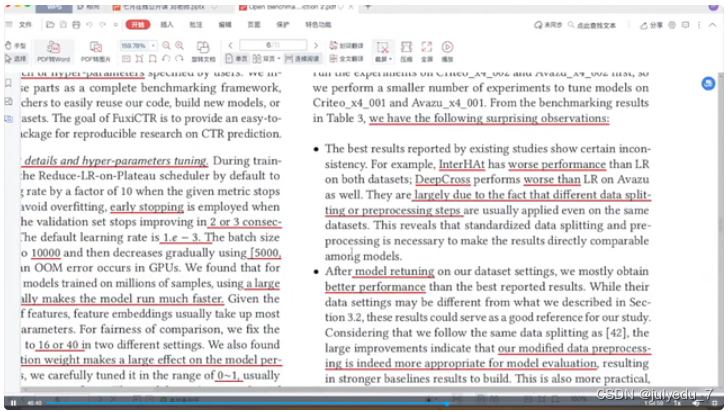
Task: Switch to the 编辑 ribbon tab
Action: (x=225, y=25)
